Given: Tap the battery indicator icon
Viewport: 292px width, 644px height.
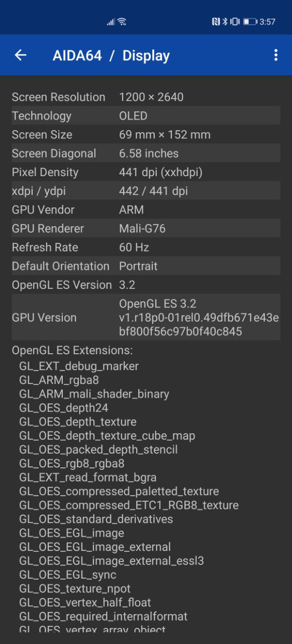Looking at the screenshot, I should (250, 22).
